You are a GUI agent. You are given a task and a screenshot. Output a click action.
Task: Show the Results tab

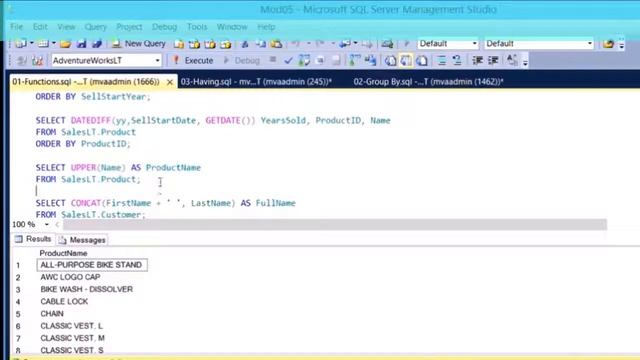pyautogui.click(x=33, y=239)
